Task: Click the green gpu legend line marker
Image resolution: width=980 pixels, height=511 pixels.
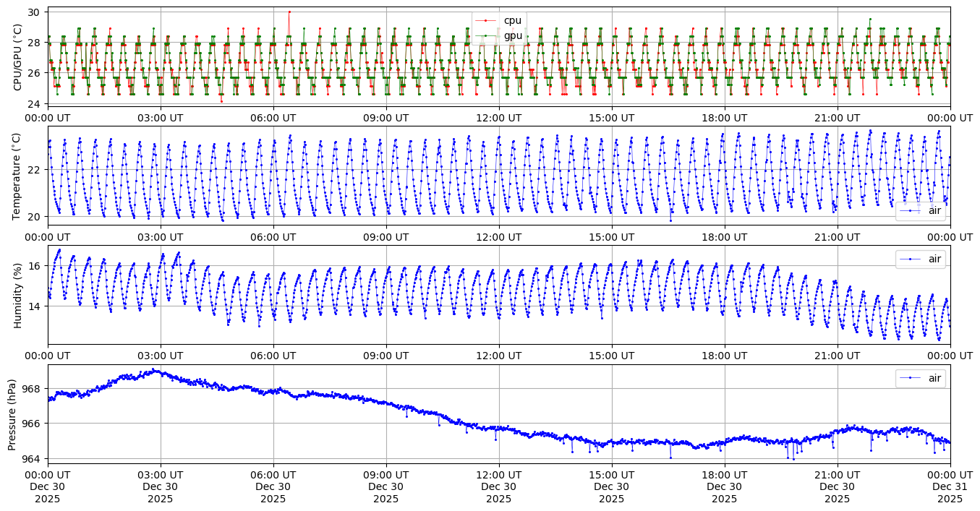Action: 486,35
